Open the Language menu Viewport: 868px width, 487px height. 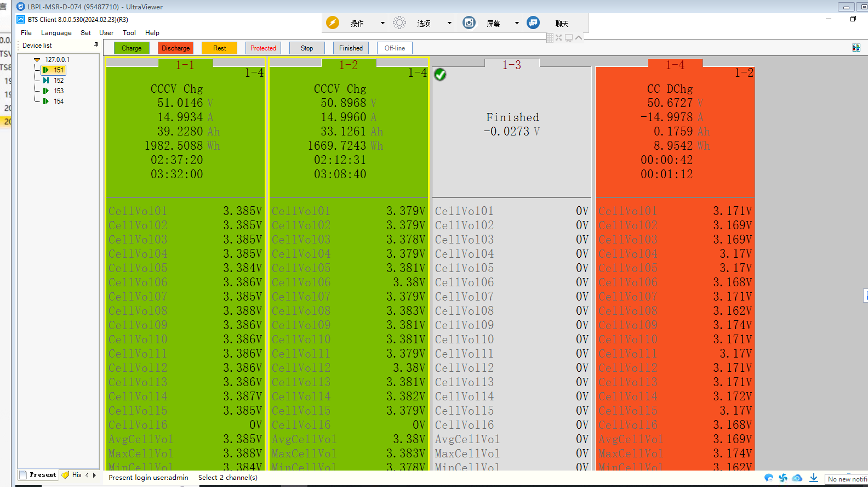tap(56, 33)
